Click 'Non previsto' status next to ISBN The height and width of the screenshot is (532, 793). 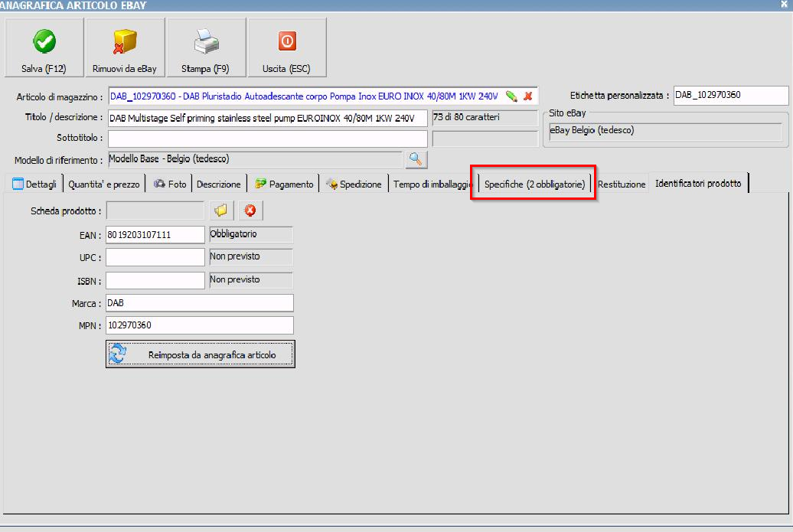[x=251, y=279]
